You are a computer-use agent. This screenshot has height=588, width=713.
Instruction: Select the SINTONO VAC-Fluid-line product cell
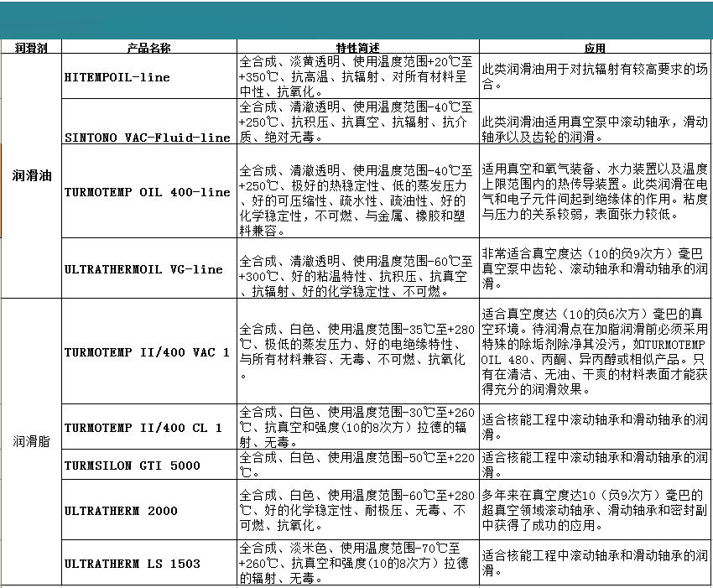[x=149, y=122]
